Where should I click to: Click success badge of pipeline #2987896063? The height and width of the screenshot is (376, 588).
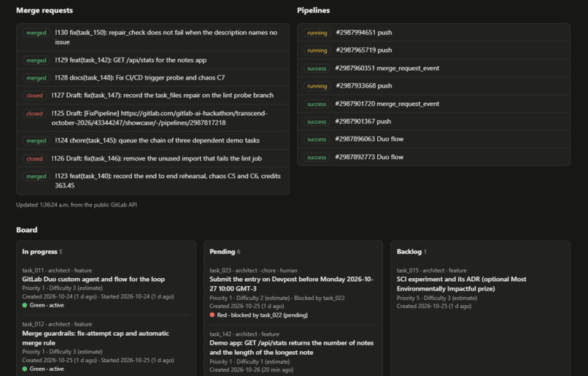coord(317,139)
